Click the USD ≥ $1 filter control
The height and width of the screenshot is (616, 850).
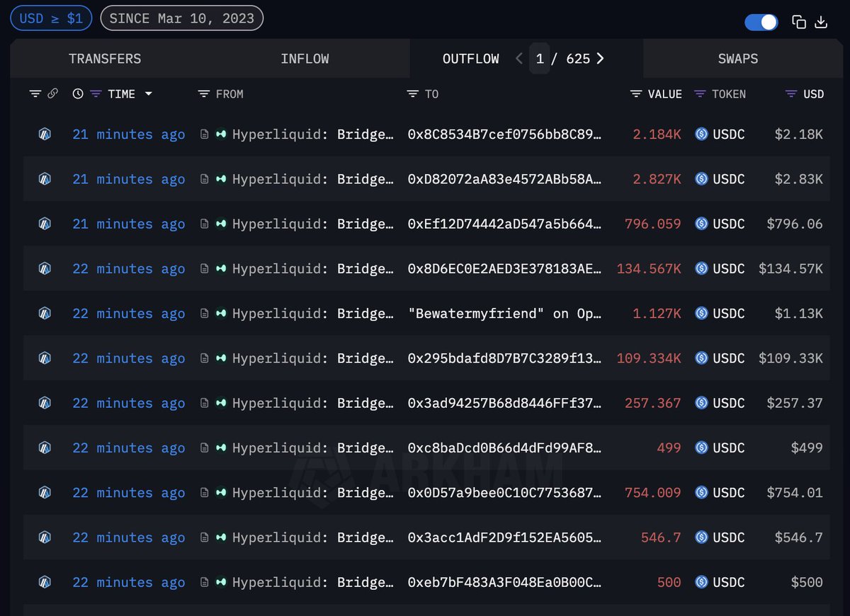(x=51, y=18)
